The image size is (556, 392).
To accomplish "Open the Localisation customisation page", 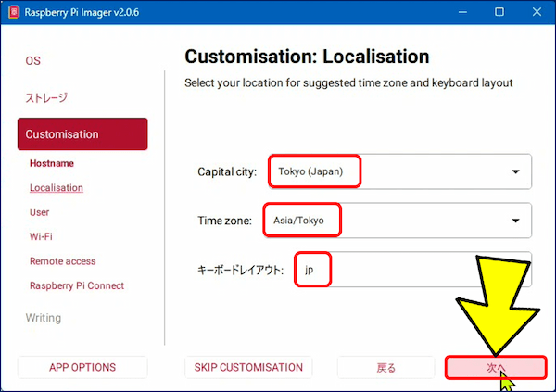I will [x=56, y=187].
